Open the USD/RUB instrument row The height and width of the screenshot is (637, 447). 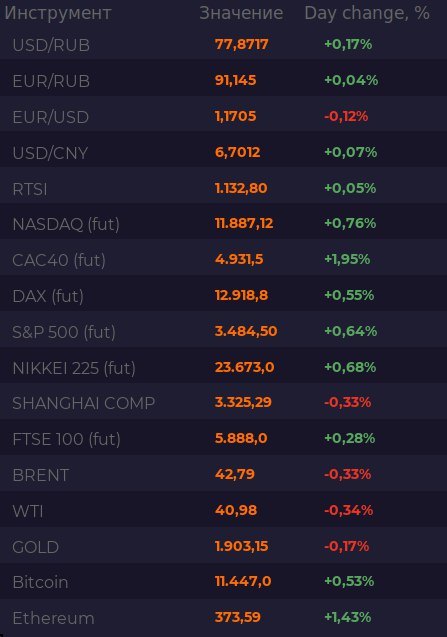point(224,45)
